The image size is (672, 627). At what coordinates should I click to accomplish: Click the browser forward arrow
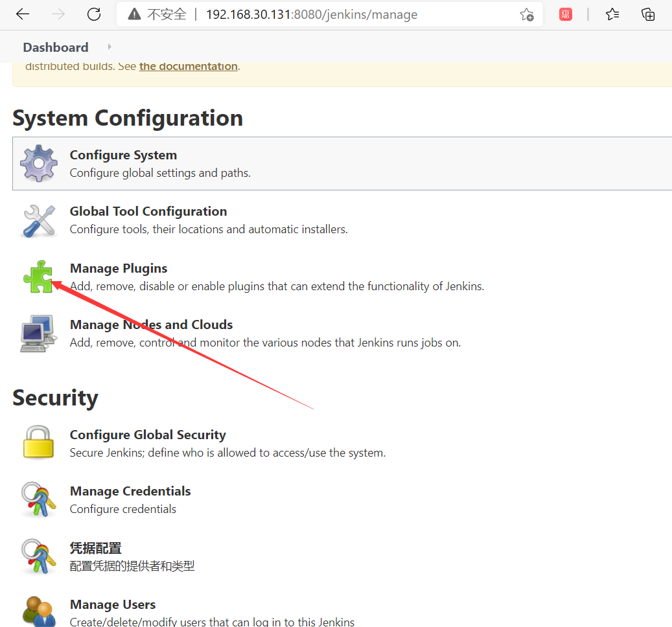[x=58, y=14]
